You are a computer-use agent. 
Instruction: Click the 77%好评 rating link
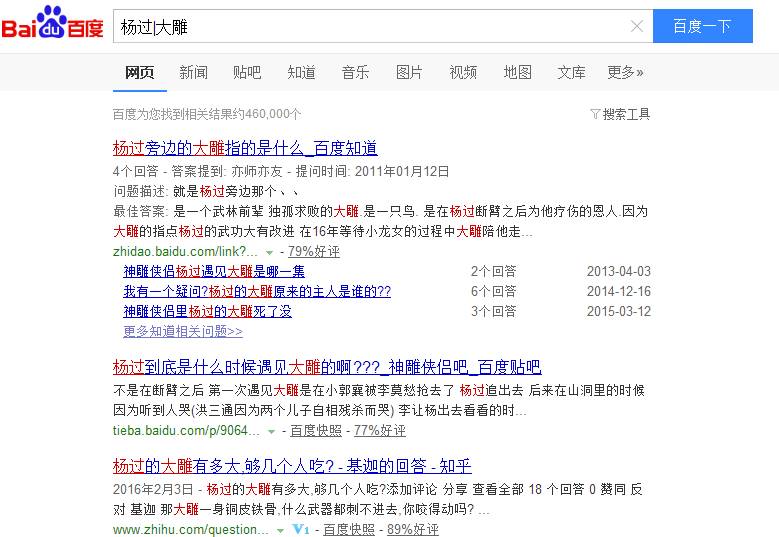tap(380, 430)
